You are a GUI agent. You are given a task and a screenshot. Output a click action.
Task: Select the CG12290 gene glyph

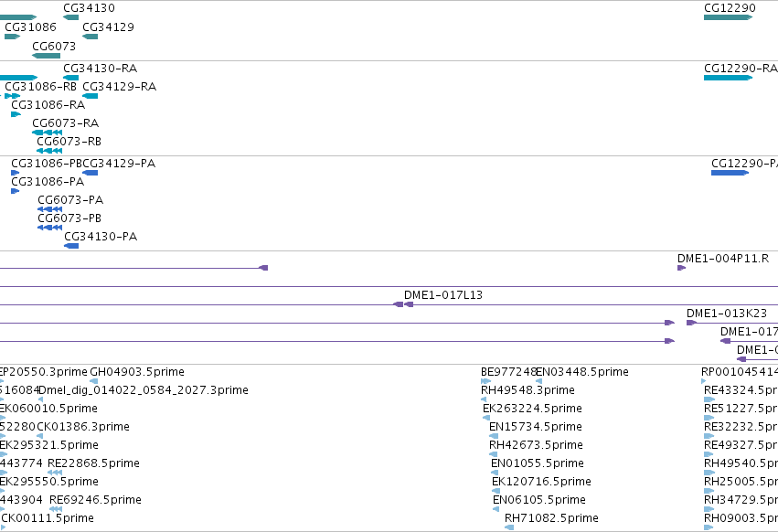tap(728, 17)
